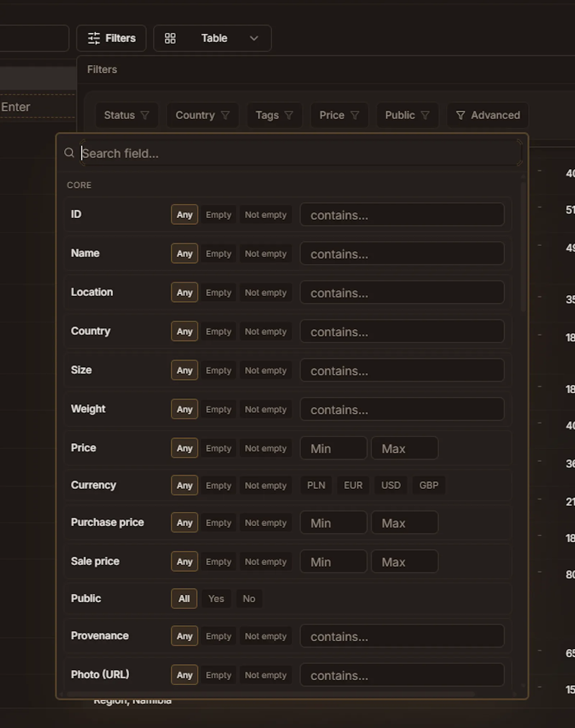Select Empty for the Country field

pos(218,331)
